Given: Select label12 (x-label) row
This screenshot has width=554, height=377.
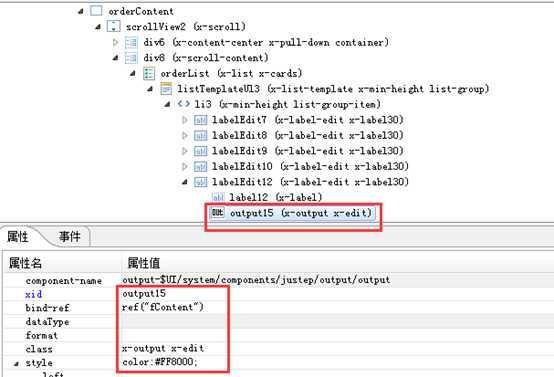Looking at the screenshot, I should (276, 198).
